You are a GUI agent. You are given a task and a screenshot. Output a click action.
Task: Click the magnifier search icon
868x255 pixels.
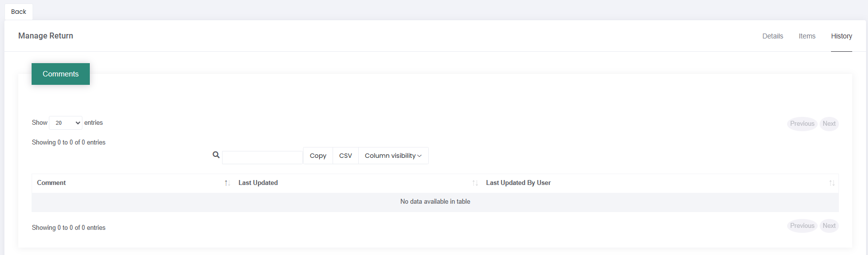click(x=216, y=155)
